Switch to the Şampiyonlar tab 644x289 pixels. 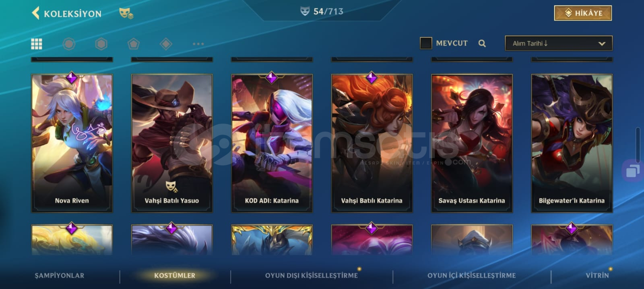click(60, 275)
